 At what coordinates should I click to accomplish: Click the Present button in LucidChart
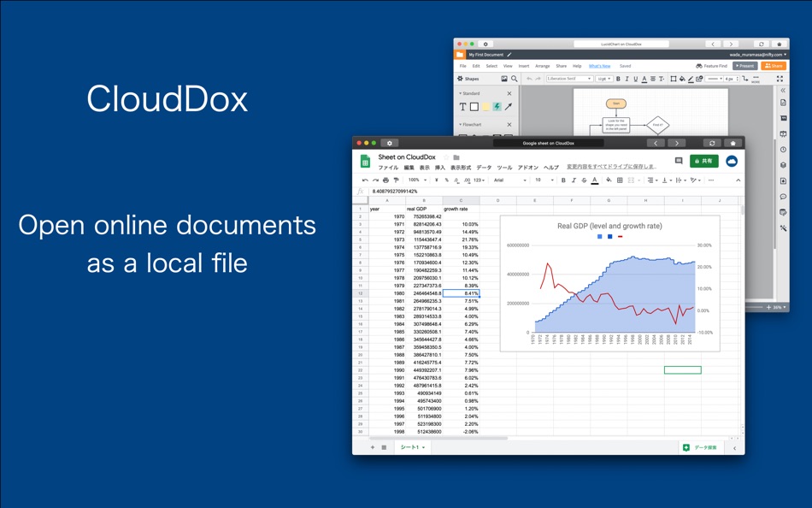coord(745,66)
